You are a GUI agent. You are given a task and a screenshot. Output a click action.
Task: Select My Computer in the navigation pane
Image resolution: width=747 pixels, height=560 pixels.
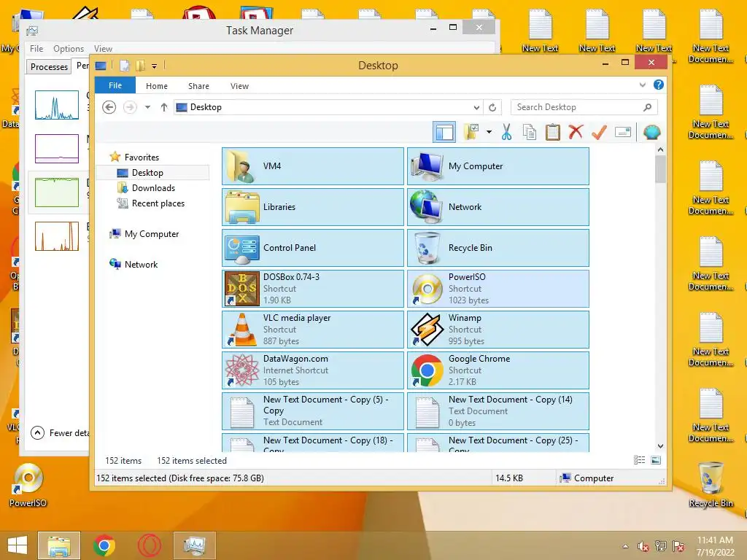tap(152, 234)
